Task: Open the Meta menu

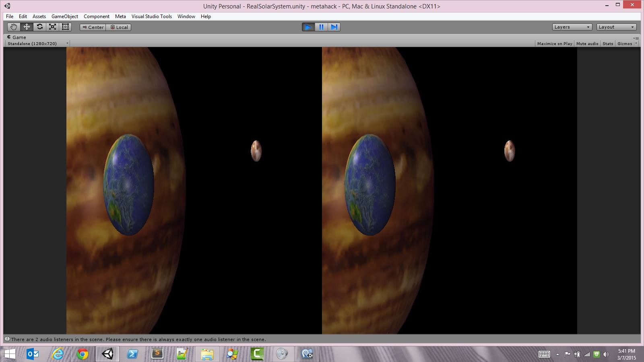Action: point(120,16)
